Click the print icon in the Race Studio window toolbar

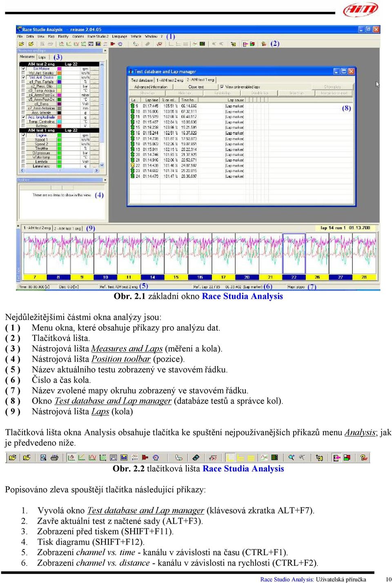[50, 44]
